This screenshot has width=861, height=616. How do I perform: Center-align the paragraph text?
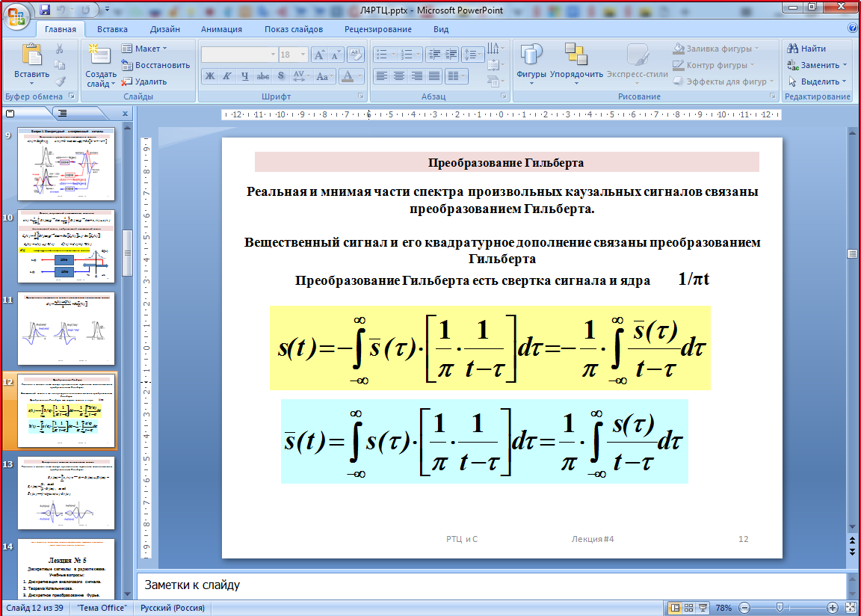coord(399,76)
